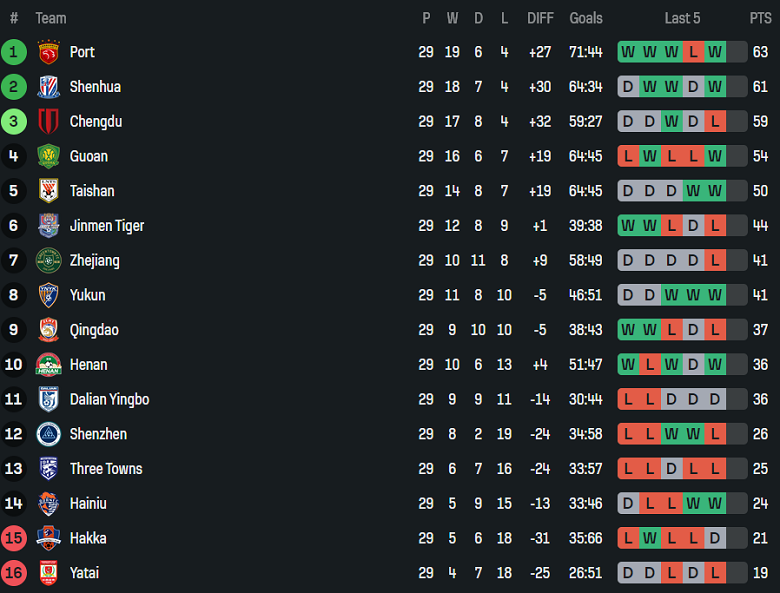The image size is (780, 593).
Task: Select the Three Towns team name
Action: [106, 469]
